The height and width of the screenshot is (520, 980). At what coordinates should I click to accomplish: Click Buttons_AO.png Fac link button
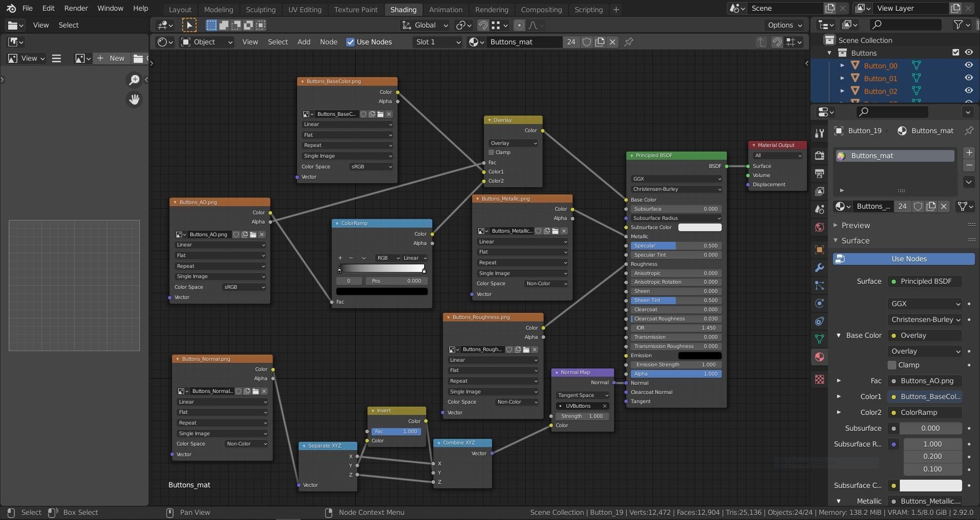point(925,381)
